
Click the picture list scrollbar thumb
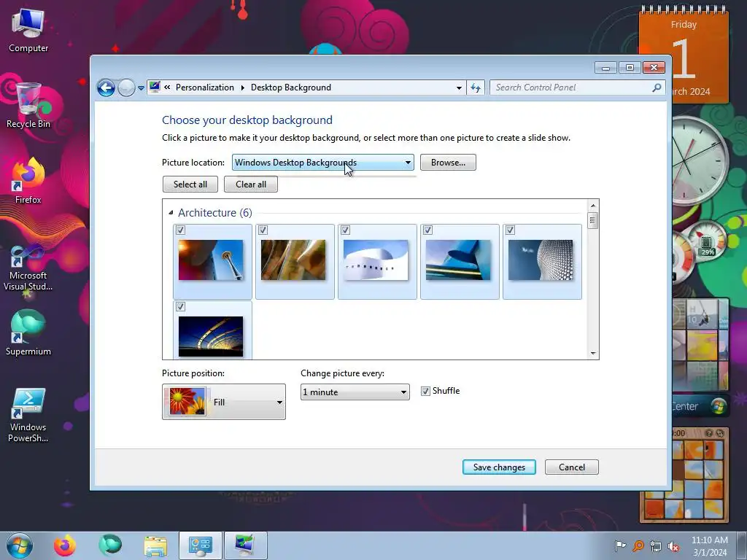point(593,220)
